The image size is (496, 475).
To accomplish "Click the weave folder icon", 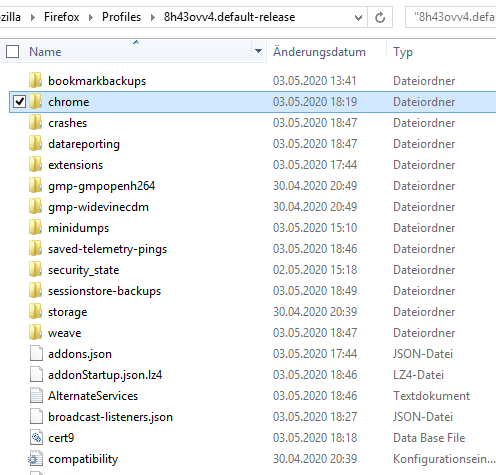I will pyautogui.click(x=35, y=332).
